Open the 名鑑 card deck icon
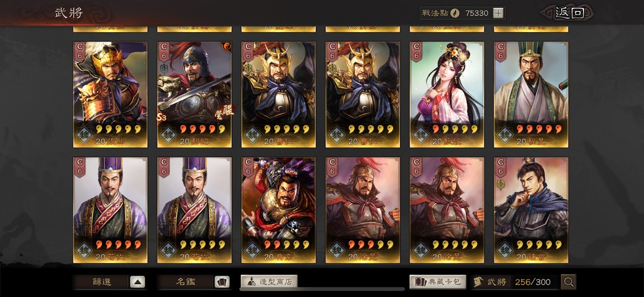 click(222, 282)
